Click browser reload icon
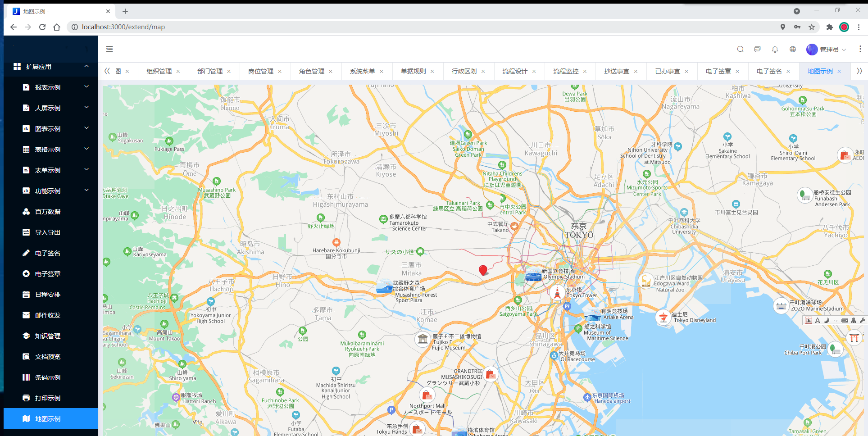The height and width of the screenshot is (436, 868). [42, 27]
